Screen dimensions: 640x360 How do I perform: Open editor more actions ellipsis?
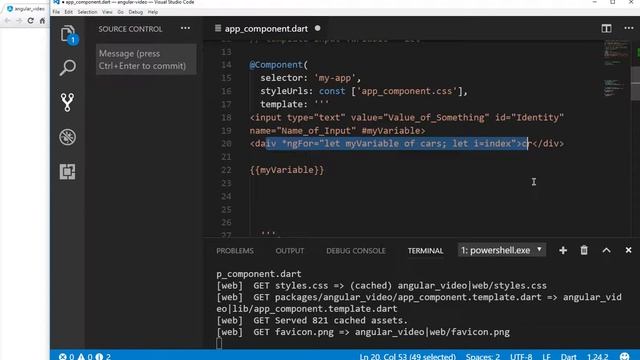pyautogui.click(x=629, y=28)
